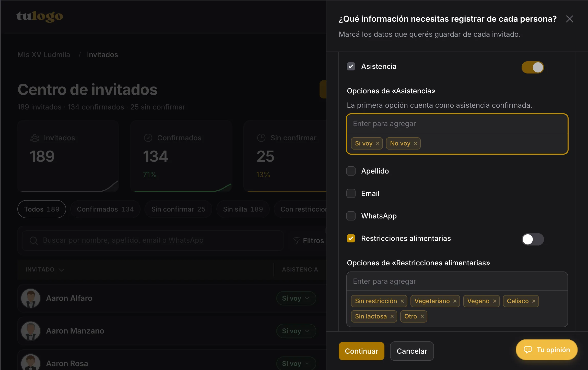Screen dimensions: 588x370
Task: Click the chat bubble icon in Tu opinión
Action: (528, 350)
